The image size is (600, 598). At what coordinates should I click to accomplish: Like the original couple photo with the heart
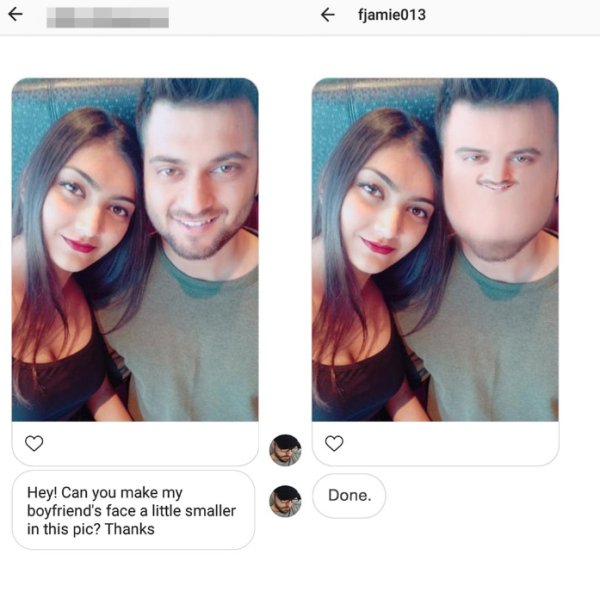click(x=34, y=443)
